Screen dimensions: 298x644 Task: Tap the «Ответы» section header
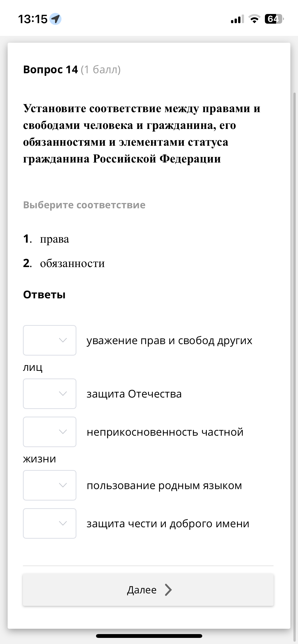(x=44, y=295)
